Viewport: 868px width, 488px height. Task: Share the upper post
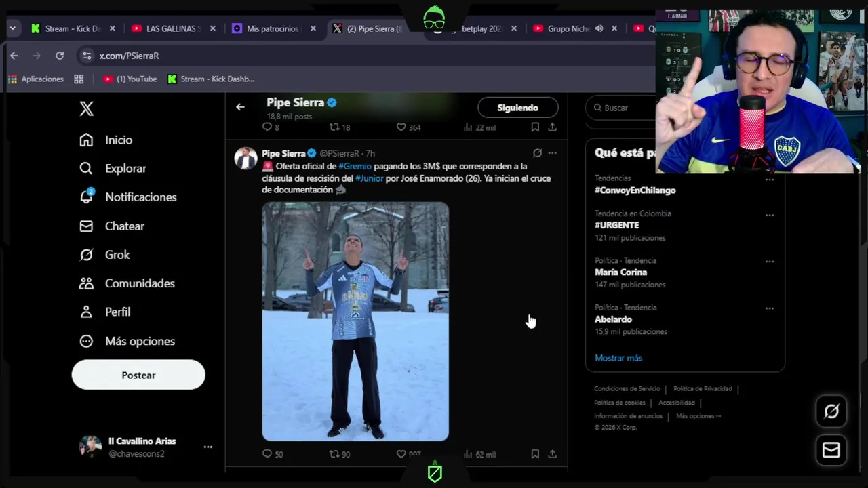[x=553, y=127]
